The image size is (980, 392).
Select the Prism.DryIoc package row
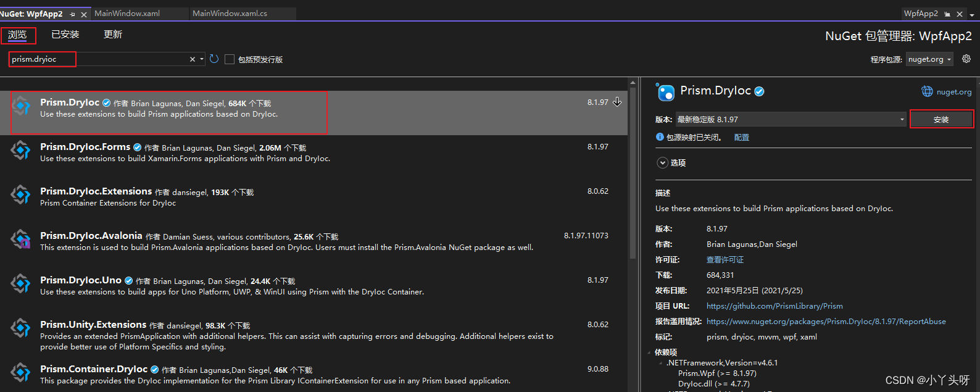(x=314, y=113)
